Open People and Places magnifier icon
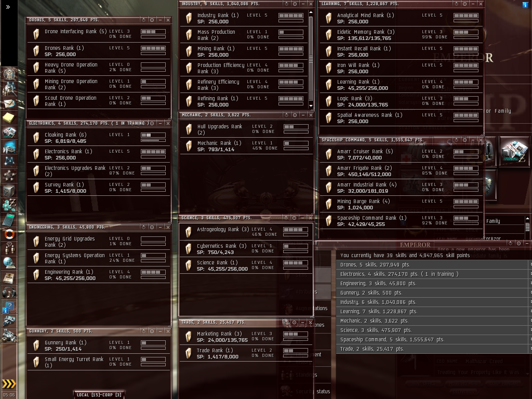Viewport: 532px width, 399px height. coord(9,88)
